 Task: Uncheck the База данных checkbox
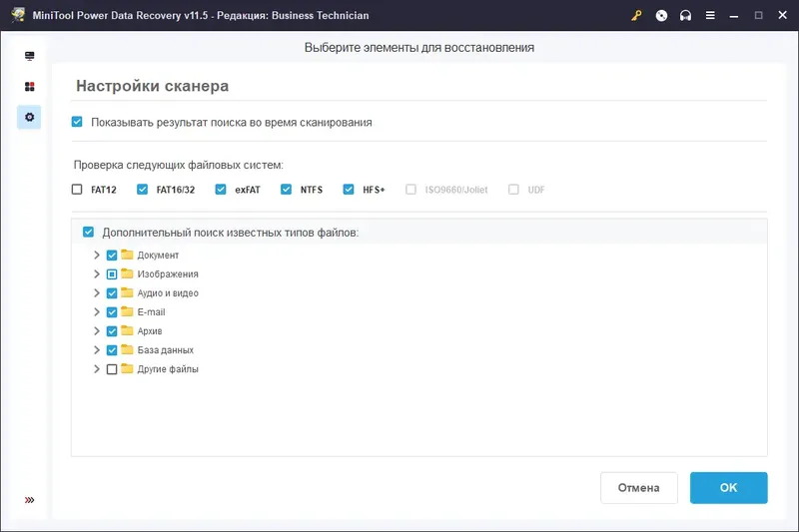pos(112,350)
